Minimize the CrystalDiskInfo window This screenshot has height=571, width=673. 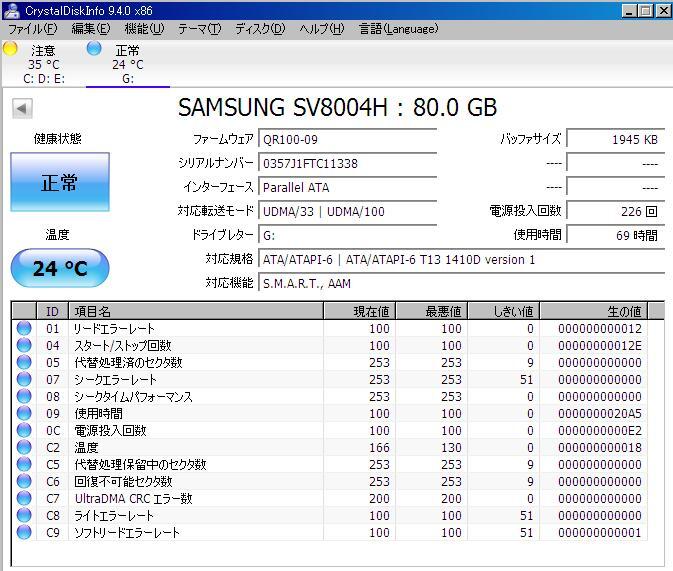629,11
